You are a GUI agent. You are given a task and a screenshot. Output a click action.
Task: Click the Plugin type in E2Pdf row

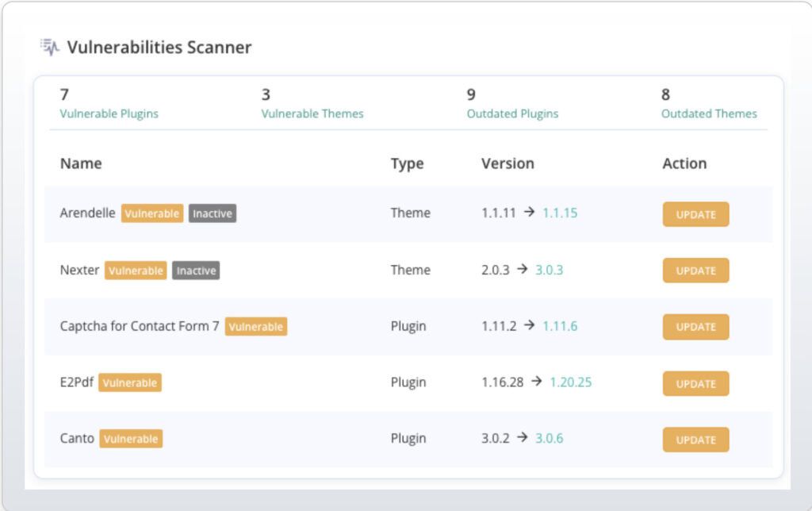pyautogui.click(x=408, y=382)
